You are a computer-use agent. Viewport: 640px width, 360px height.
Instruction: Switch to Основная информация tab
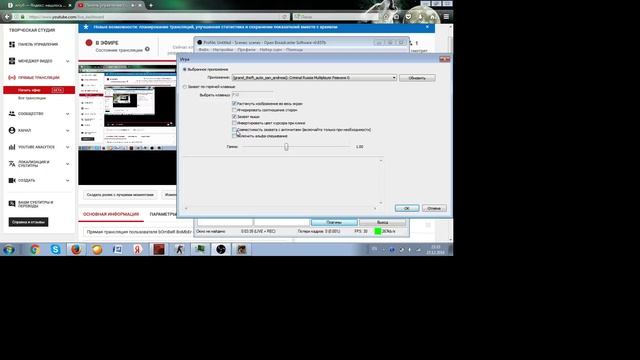point(111,214)
